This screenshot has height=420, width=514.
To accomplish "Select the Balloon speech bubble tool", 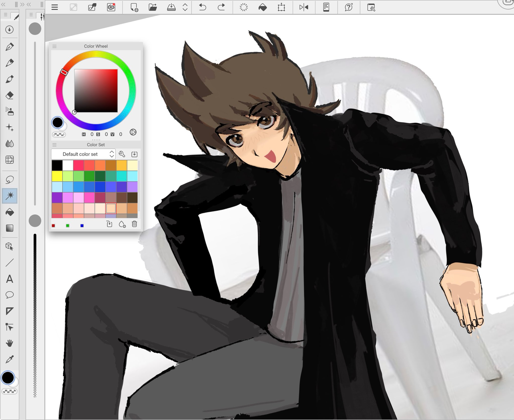I will tap(10, 295).
